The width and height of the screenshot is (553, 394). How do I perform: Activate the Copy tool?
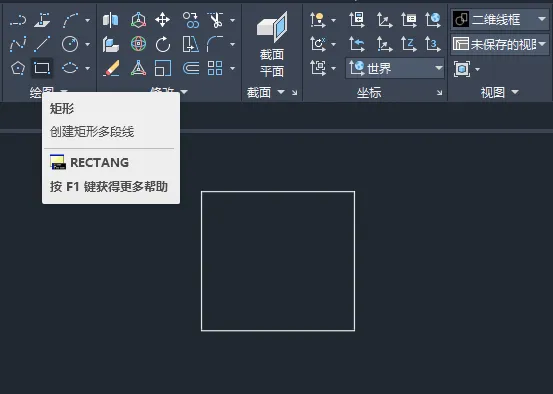pos(191,20)
